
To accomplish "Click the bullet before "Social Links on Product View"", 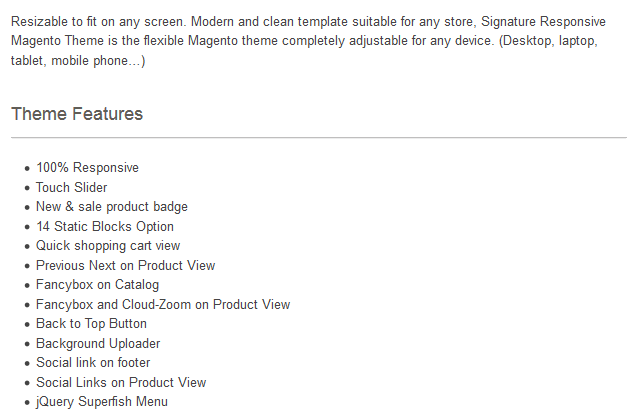I will 27,383.
